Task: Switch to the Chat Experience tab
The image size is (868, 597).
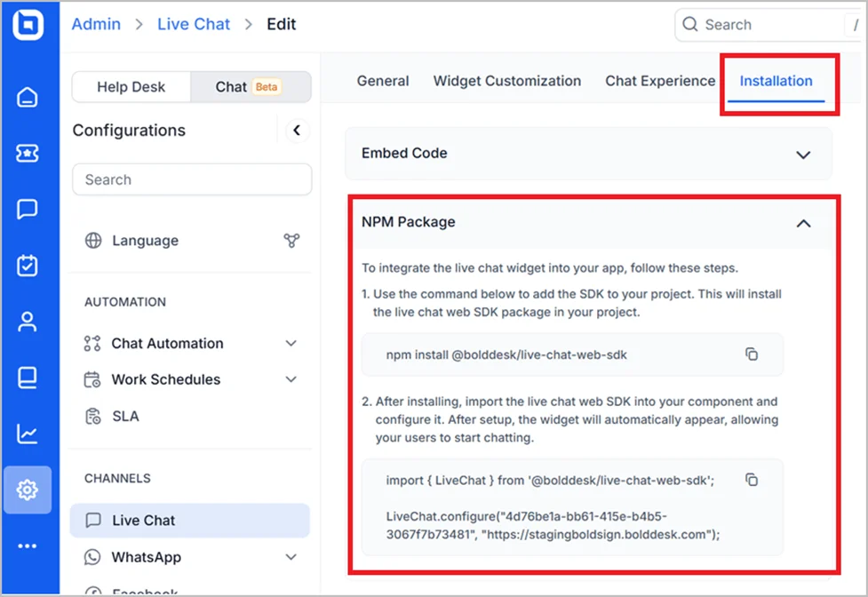Action: 660,81
